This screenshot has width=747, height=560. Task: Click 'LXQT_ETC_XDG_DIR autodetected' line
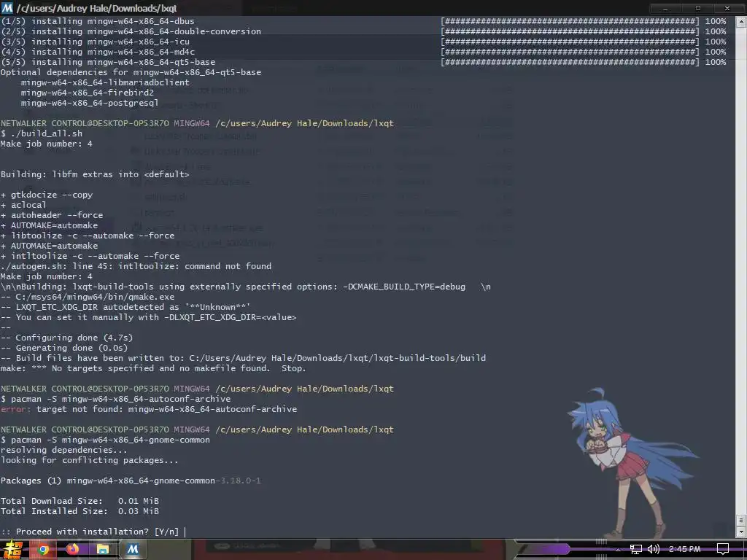point(125,307)
